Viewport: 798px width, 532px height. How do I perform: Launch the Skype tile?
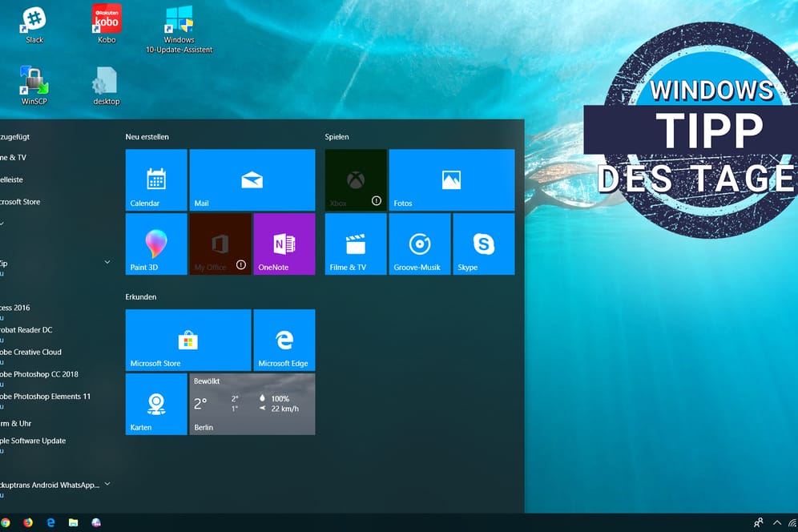coord(484,244)
